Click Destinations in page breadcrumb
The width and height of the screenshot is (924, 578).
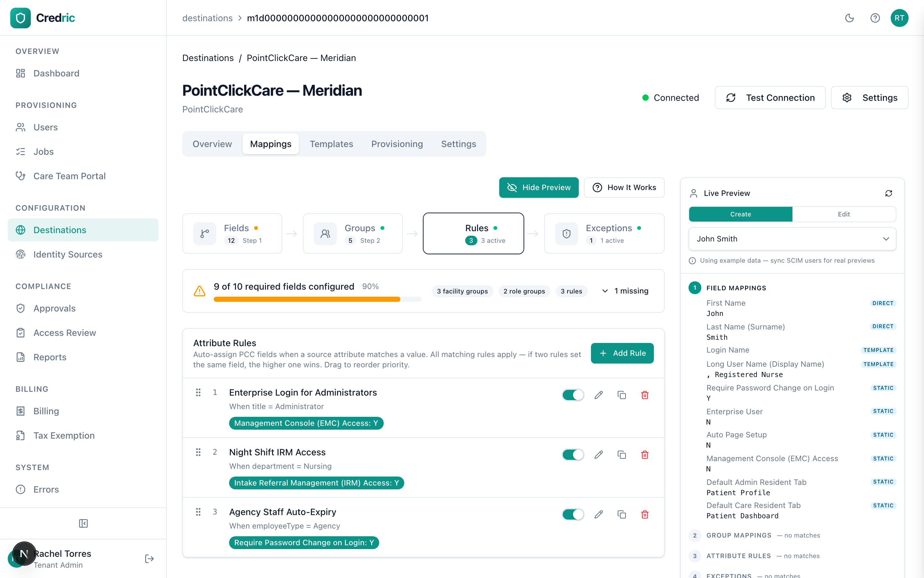[x=208, y=58]
